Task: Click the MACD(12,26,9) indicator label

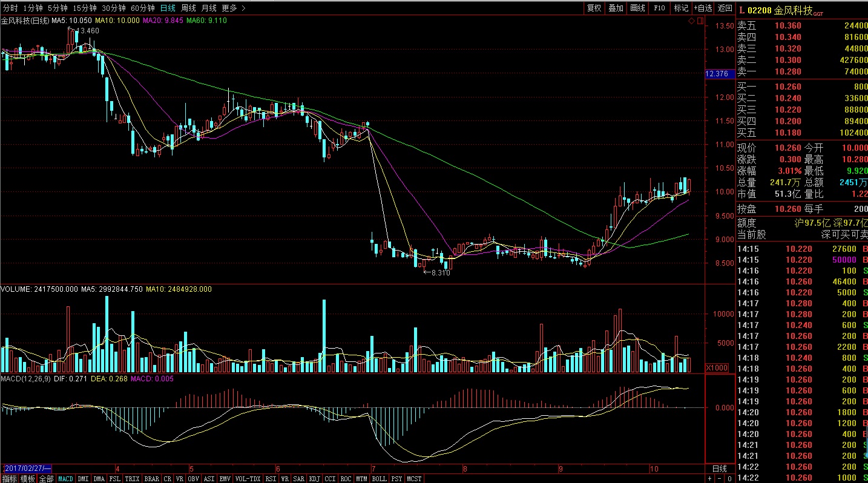Action: (x=26, y=379)
